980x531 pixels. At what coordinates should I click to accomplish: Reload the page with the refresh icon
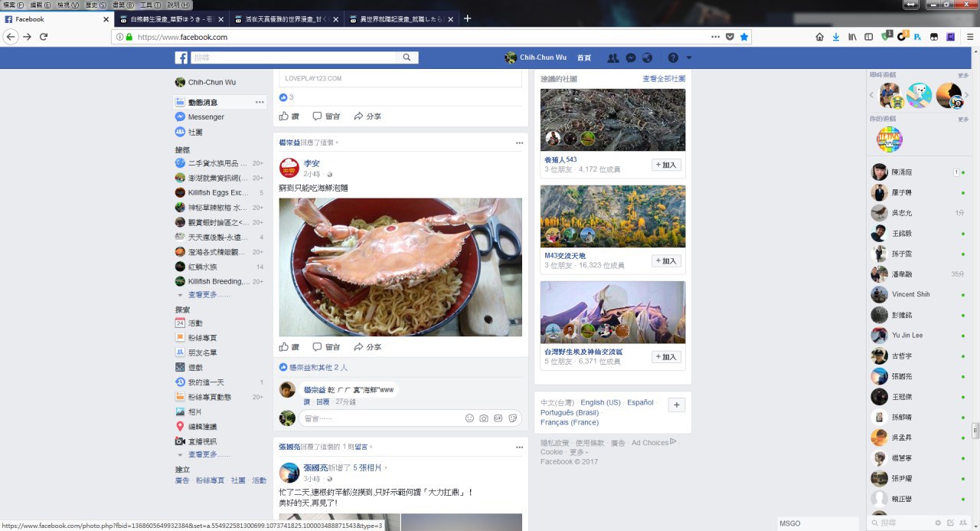point(44,37)
